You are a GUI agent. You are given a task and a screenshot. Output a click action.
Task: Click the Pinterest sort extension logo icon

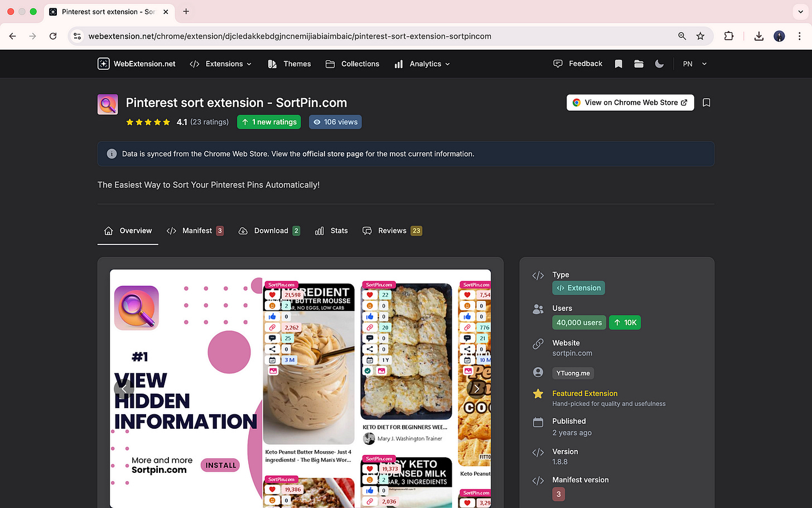click(108, 104)
